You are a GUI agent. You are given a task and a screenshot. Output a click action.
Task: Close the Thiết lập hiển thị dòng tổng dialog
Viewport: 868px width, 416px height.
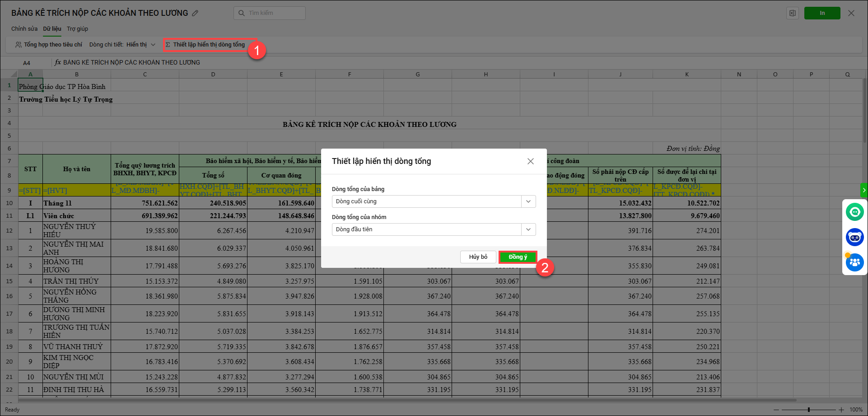[530, 161]
